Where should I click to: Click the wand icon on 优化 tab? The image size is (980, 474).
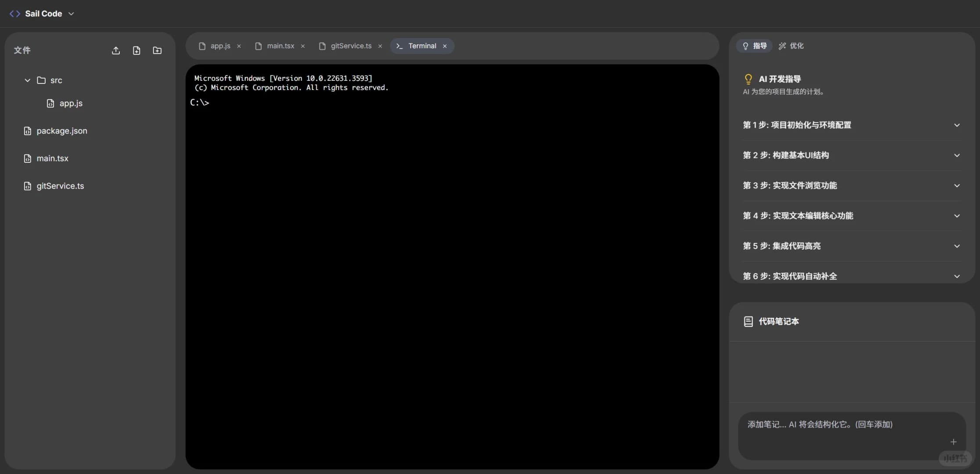click(782, 46)
